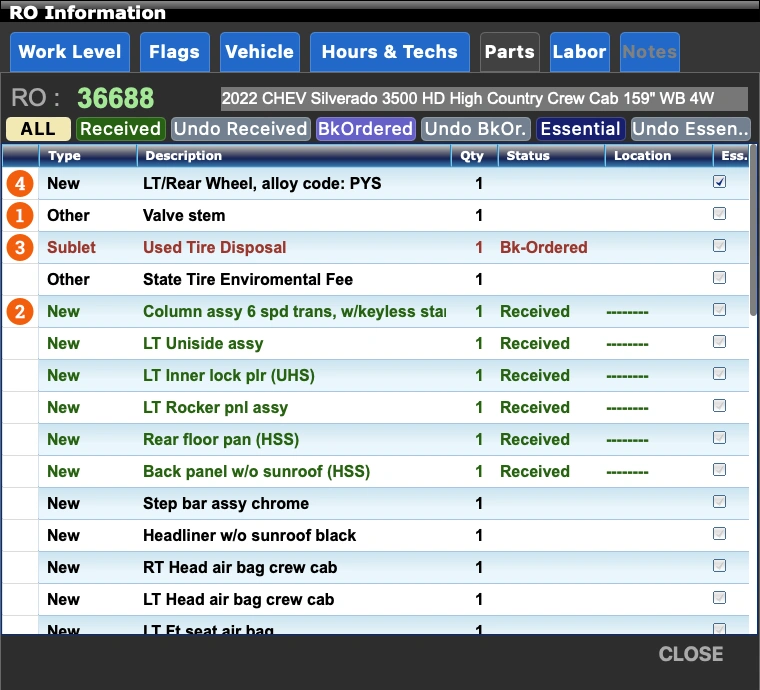Uncheck Essential for LT/Rear Wheel row

(x=719, y=183)
